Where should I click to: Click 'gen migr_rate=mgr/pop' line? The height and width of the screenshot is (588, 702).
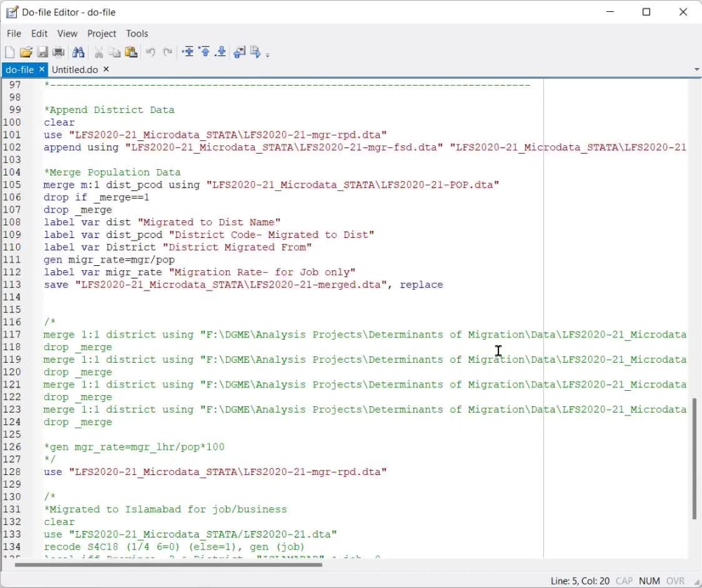109,260
